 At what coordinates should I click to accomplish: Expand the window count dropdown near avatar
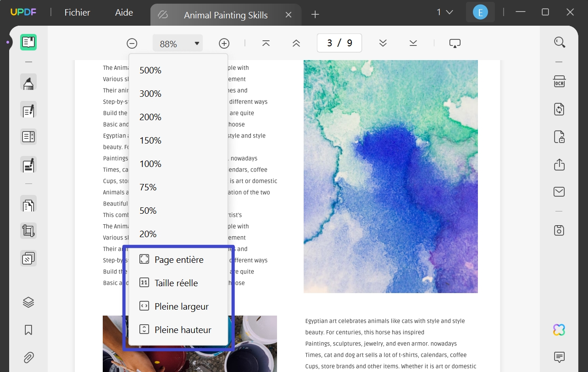444,12
